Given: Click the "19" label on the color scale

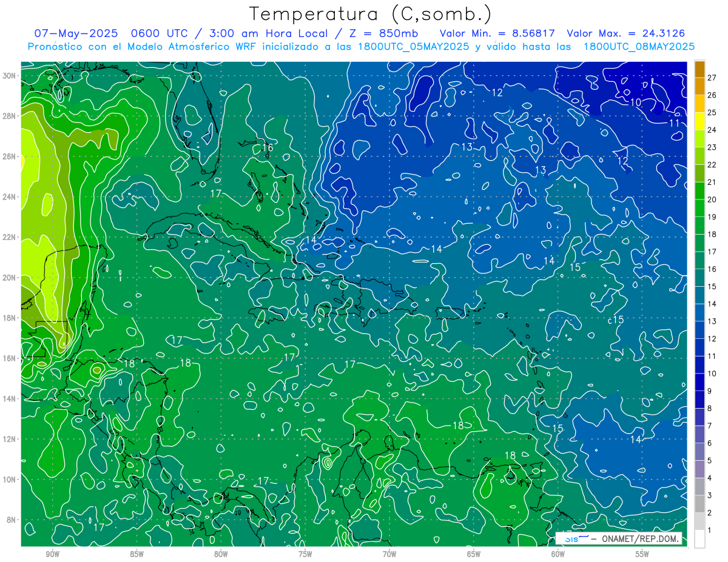Looking at the screenshot, I should [x=712, y=216].
